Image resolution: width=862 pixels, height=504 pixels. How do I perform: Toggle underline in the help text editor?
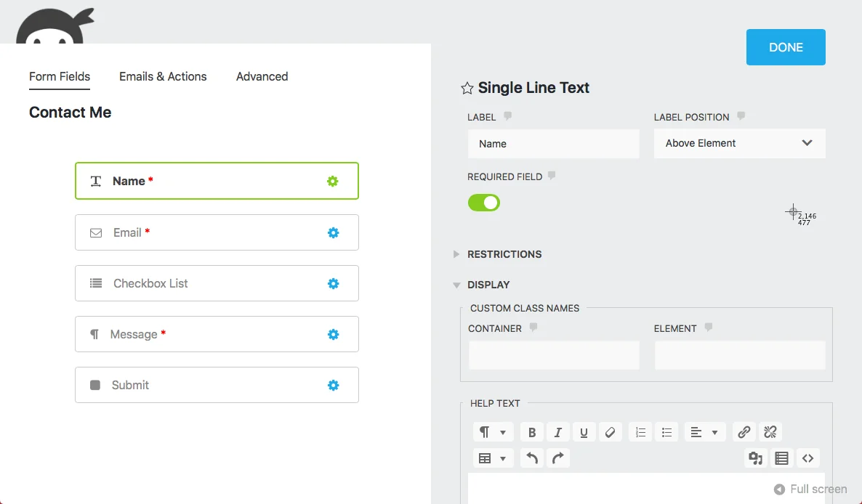(584, 431)
